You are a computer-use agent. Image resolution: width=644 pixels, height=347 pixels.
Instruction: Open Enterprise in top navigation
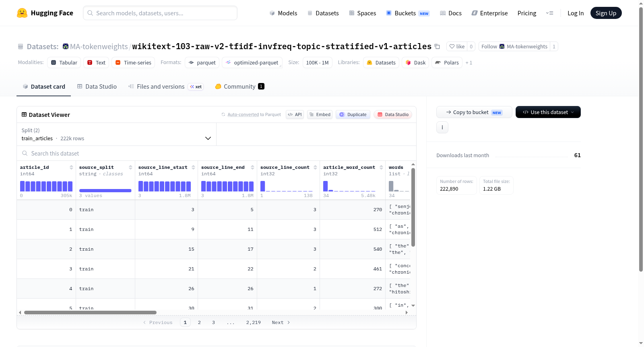point(489,13)
